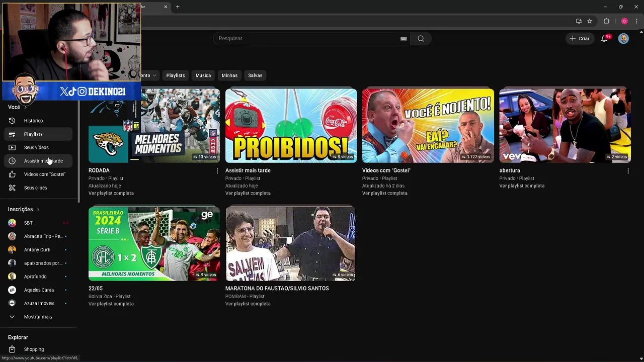Open the Shopping icon under Explorar

[12, 349]
